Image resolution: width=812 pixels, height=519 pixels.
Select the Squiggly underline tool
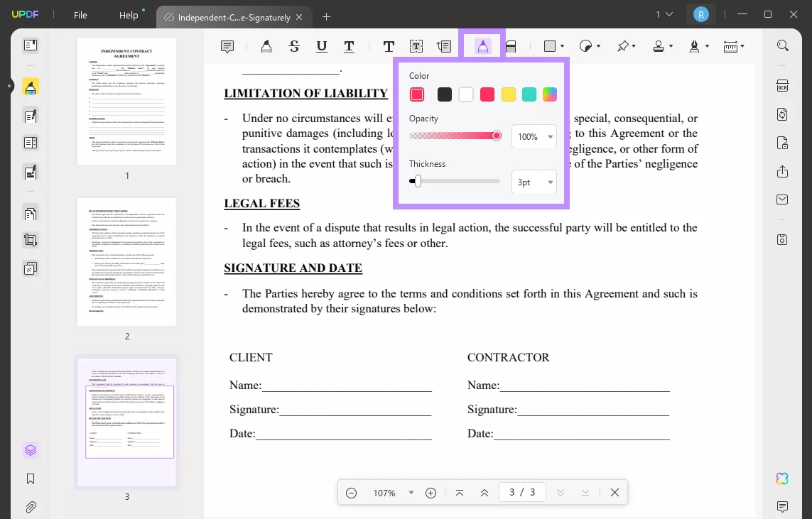[x=349, y=47]
